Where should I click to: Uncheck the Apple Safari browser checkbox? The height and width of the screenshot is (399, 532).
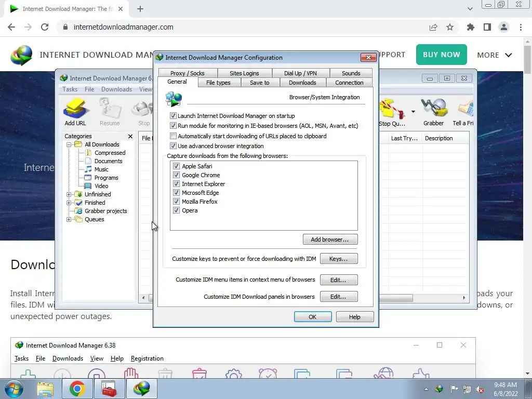pyautogui.click(x=176, y=166)
